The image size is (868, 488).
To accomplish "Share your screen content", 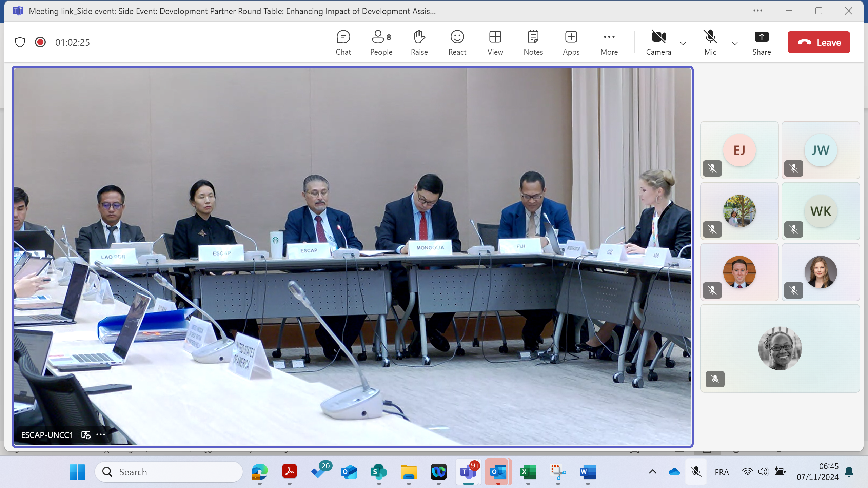I will [x=762, y=43].
